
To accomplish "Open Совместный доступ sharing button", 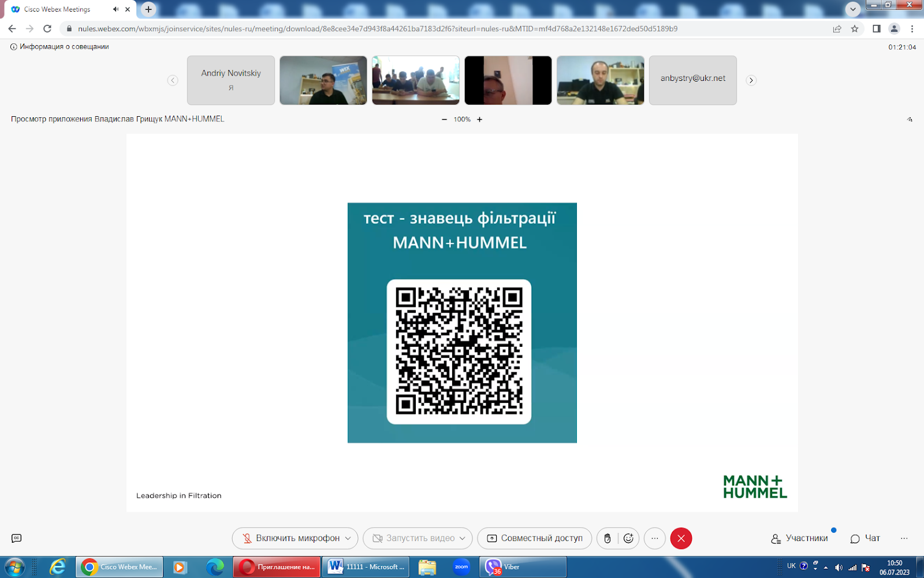I will [535, 538].
